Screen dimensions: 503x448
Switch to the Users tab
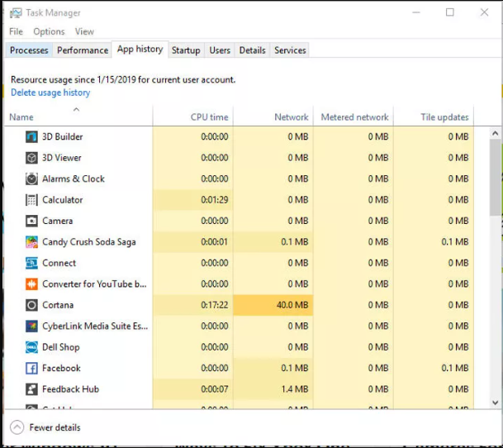tap(220, 50)
